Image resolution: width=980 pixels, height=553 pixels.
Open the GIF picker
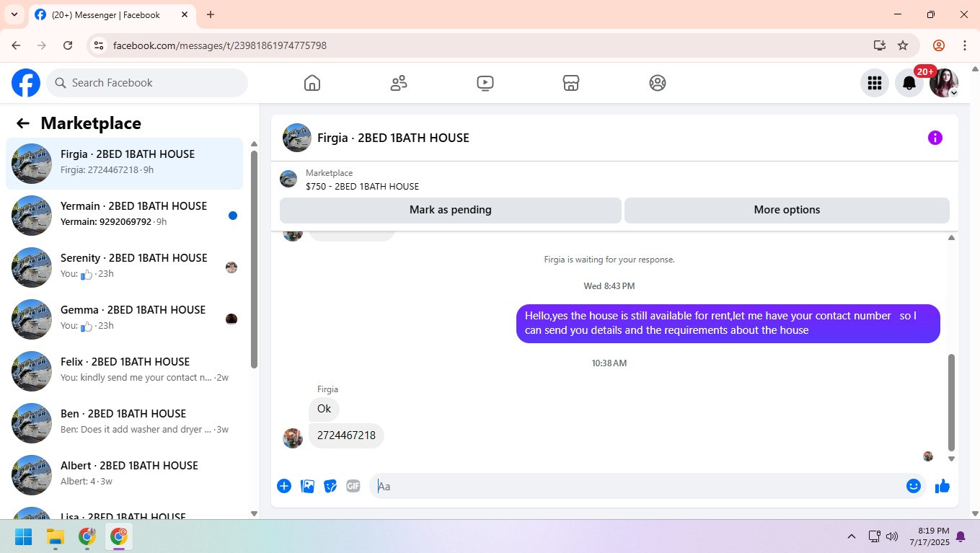353,486
